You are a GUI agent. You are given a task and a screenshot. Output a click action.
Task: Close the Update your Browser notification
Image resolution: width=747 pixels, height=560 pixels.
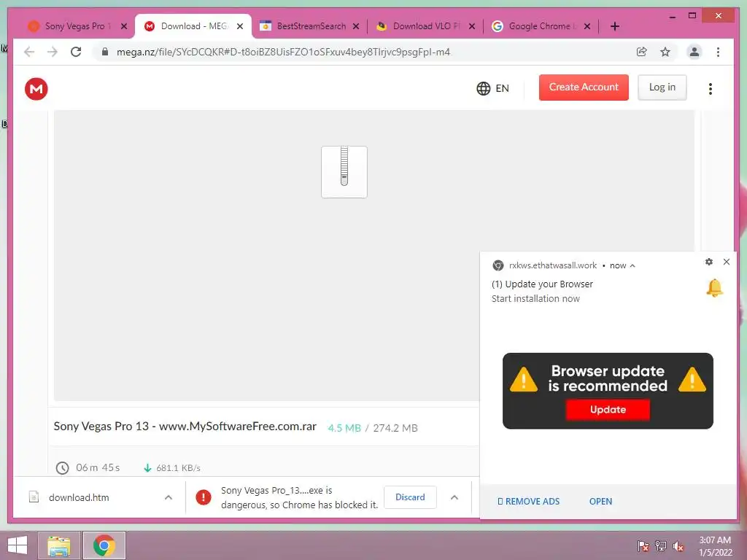(x=727, y=262)
